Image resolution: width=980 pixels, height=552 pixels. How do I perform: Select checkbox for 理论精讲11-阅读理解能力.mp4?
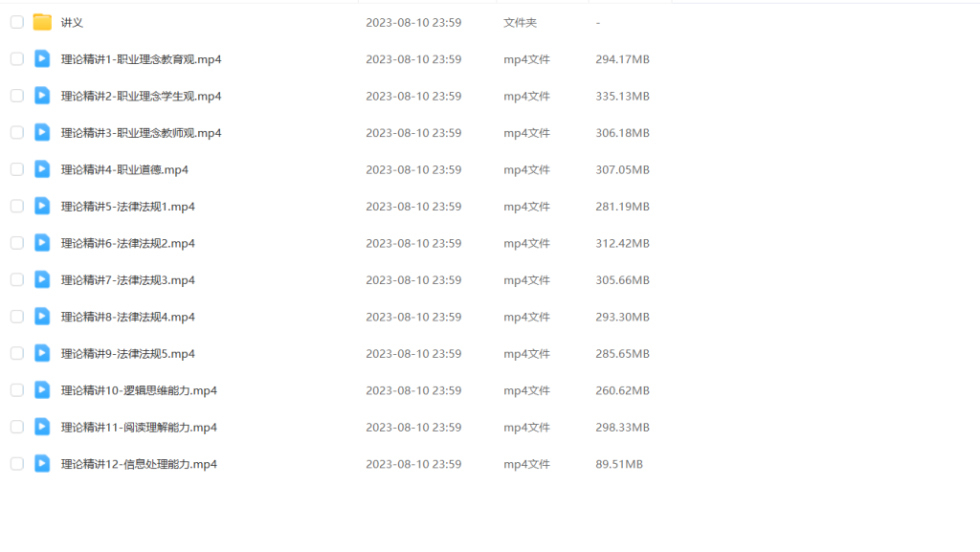[x=17, y=428]
